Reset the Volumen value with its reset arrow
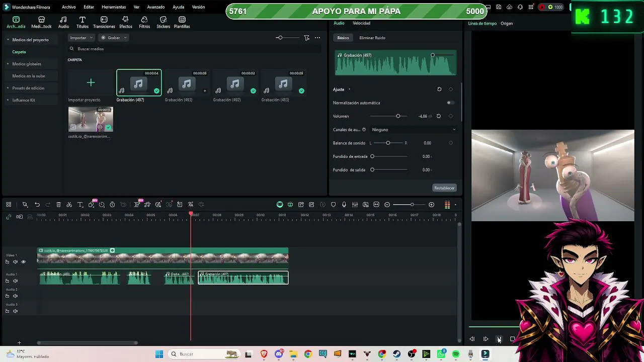The width and height of the screenshot is (644, 362). (439, 116)
